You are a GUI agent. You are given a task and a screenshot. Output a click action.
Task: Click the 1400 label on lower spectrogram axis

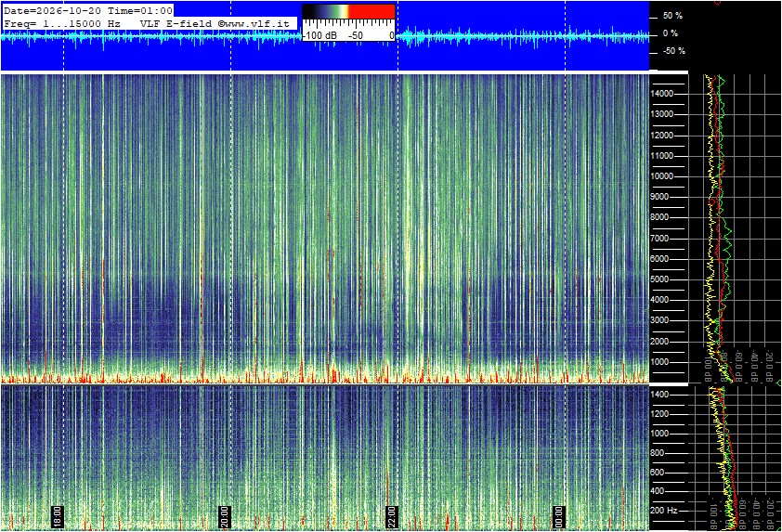(659, 395)
